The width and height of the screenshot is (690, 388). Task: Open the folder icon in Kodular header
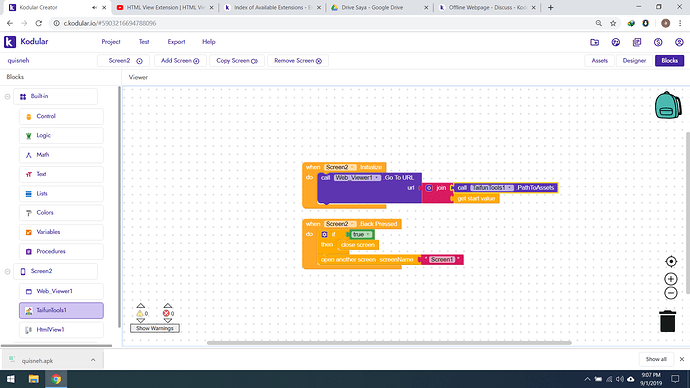tap(595, 42)
